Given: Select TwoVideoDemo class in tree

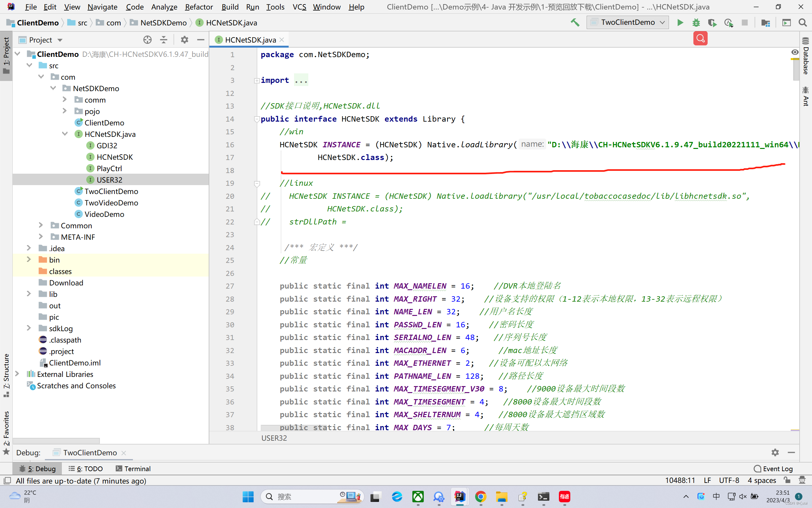Looking at the screenshot, I should [111, 203].
